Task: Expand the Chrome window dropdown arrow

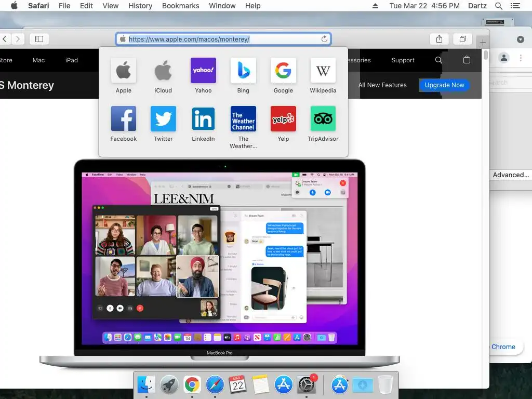Action: click(521, 39)
